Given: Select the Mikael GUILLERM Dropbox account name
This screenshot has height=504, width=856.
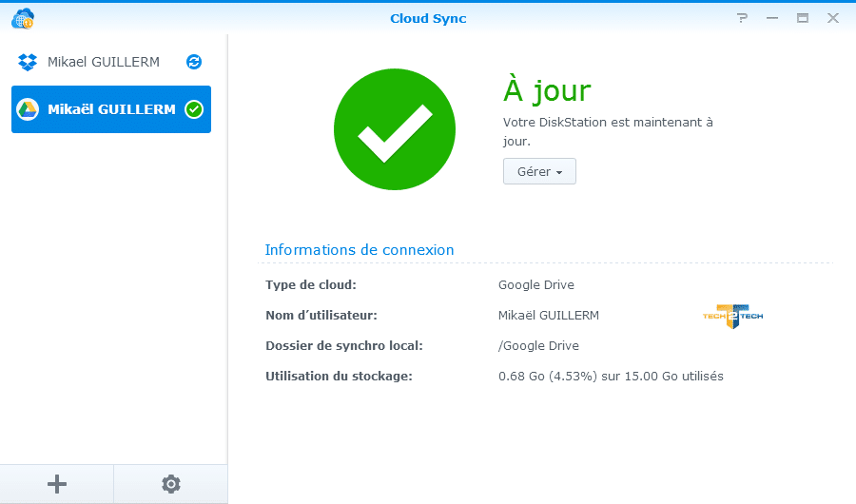Looking at the screenshot, I should point(104,62).
